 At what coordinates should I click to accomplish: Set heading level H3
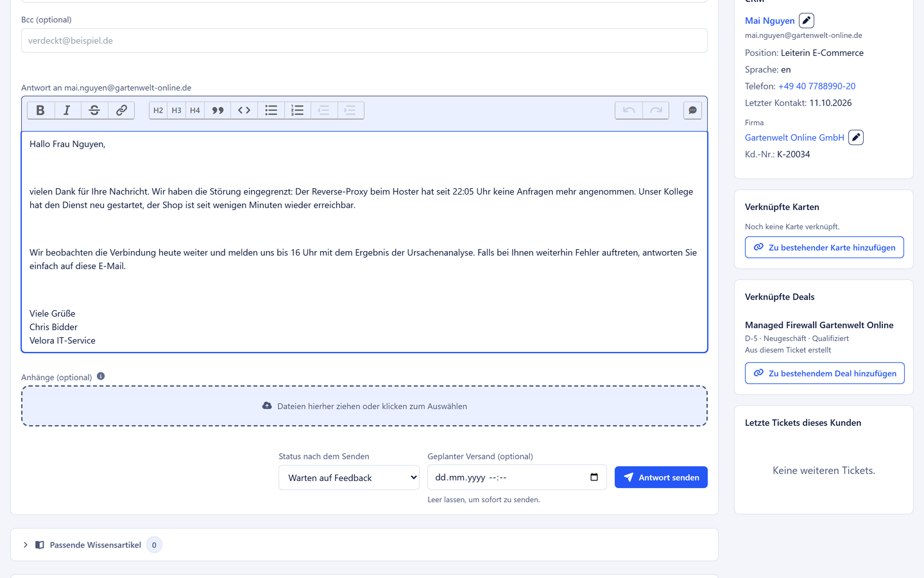(176, 110)
